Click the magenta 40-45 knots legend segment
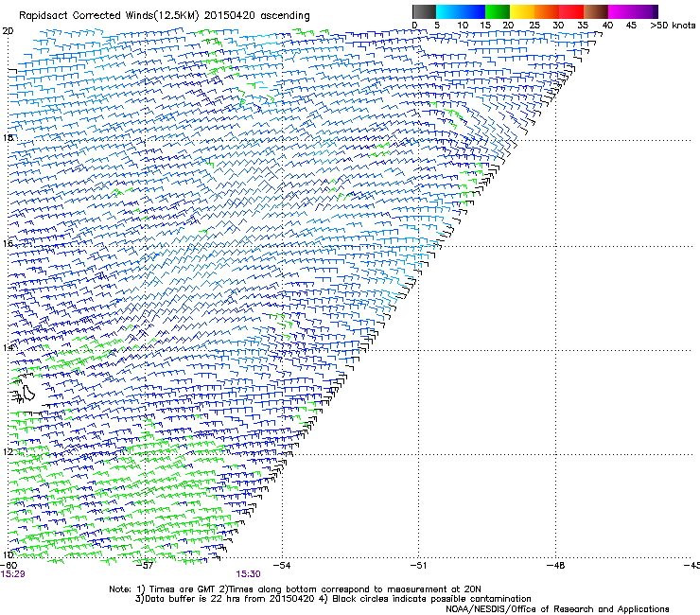 pyautogui.click(x=621, y=11)
